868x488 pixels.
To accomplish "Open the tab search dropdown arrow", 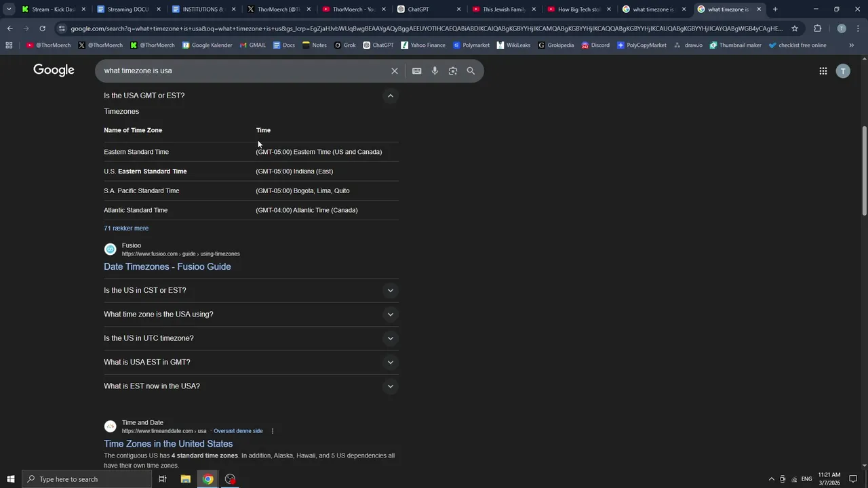I will 9,9.
